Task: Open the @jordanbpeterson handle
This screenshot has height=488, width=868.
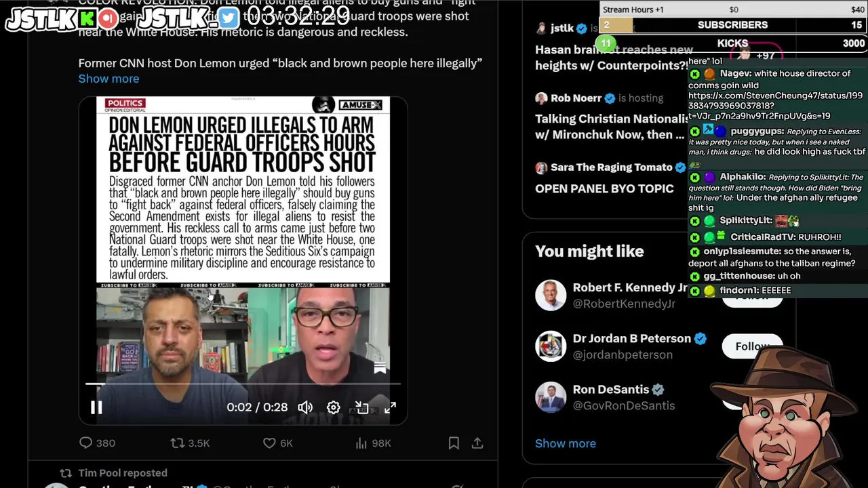Action: [623, 354]
